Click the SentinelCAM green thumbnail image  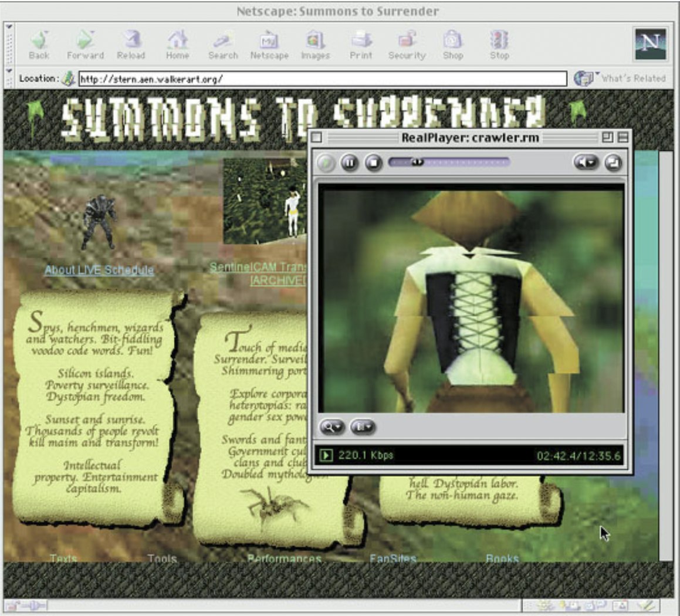click(x=265, y=201)
